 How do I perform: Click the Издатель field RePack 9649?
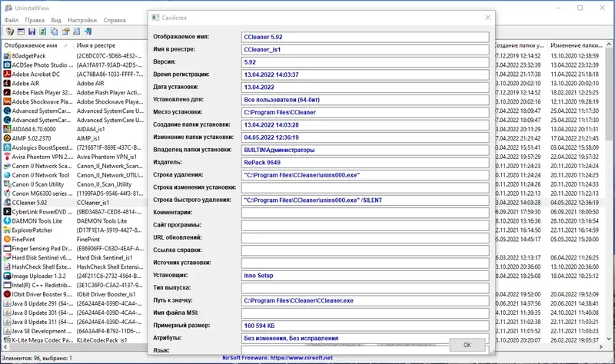365,162
